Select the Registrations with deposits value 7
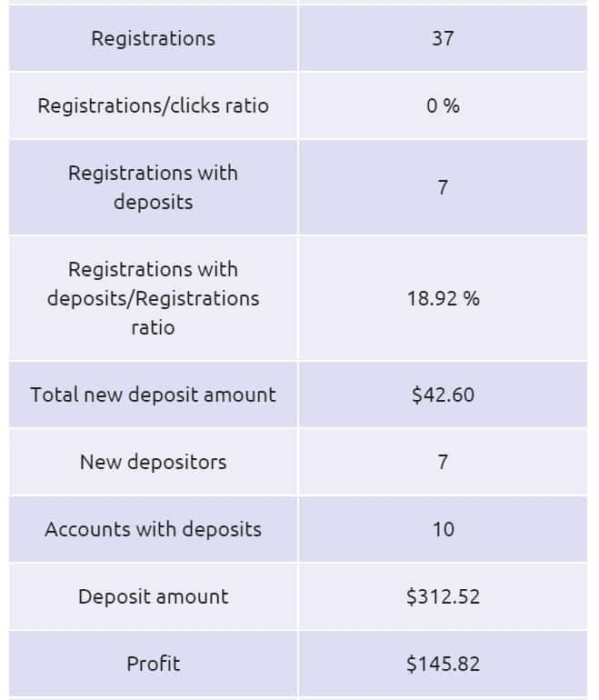Image resolution: width=599 pixels, height=700 pixels. click(x=443, y=187)
